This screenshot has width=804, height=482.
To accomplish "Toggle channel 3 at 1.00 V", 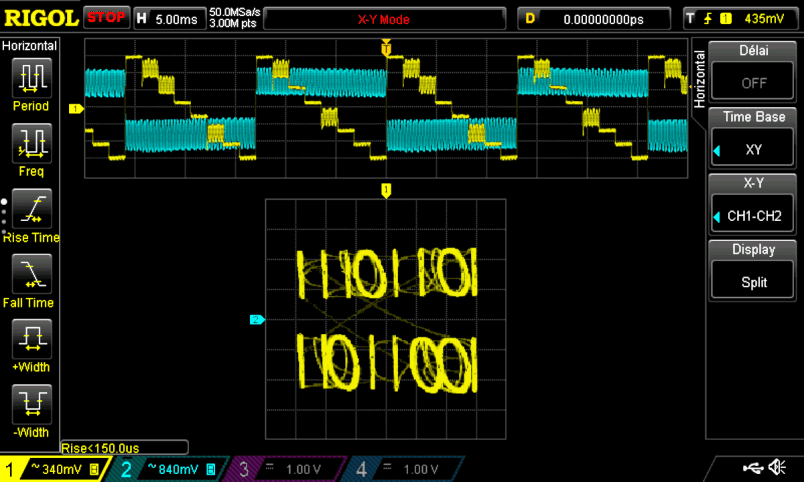I will [286, 469].
